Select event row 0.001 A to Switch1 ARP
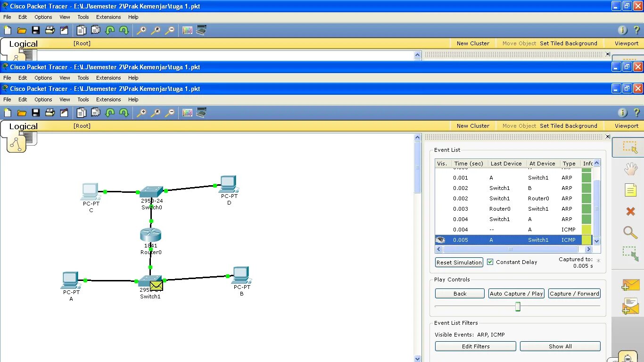 pyautogui.click(x=513, y=178)
